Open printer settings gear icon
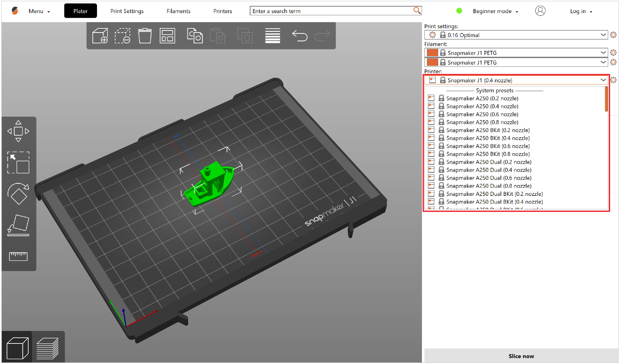Screen dimensions: 620x364 (613, 80)
